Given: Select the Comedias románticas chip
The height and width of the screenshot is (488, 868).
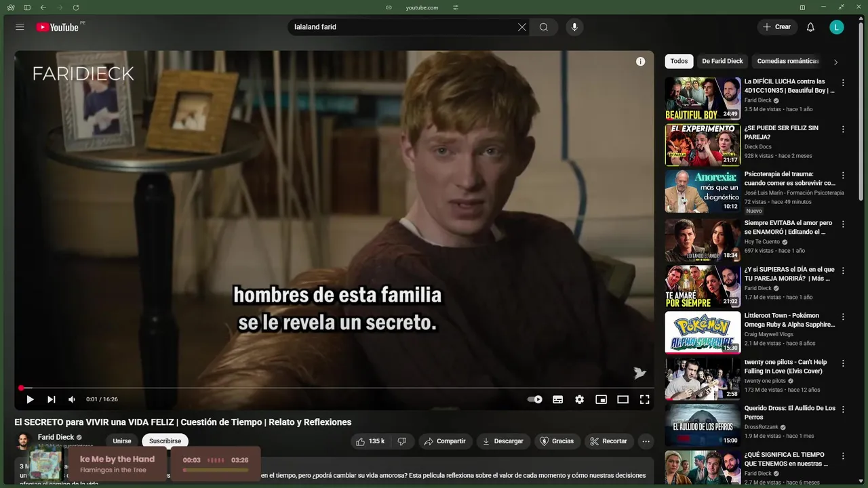Looking at the screenshot, I should [787, 61].
